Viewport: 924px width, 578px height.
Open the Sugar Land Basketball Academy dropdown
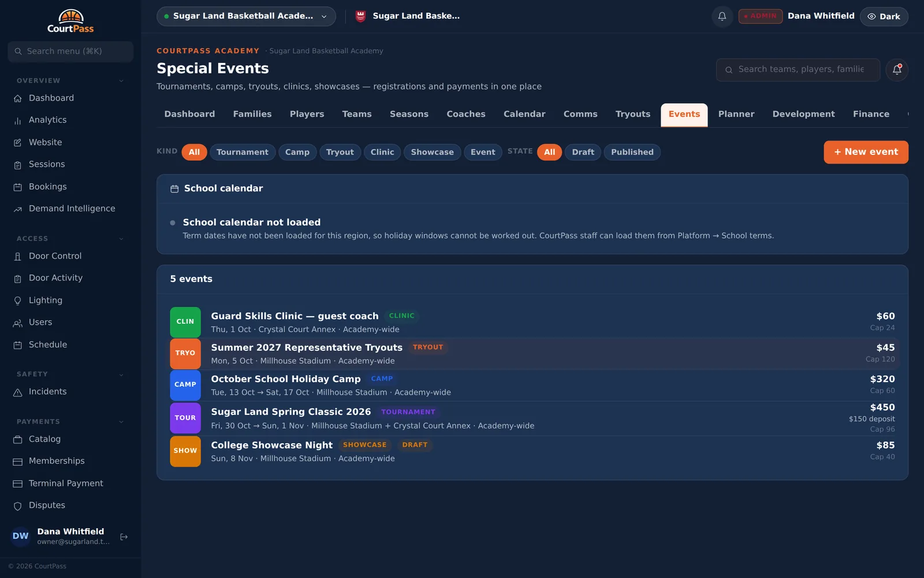(x=246, y=16)
